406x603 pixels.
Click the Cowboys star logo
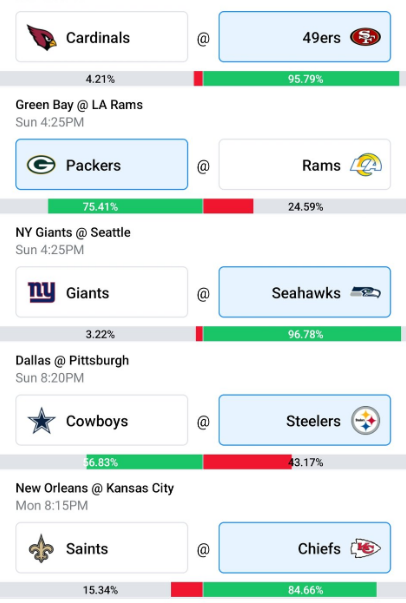tap(42, 421)
